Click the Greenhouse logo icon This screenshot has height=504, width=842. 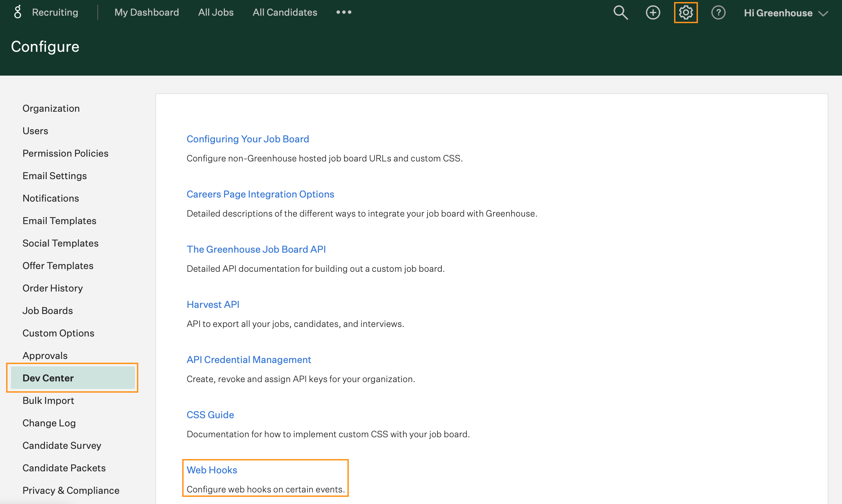pyautogui.click(x=18, y=12)
